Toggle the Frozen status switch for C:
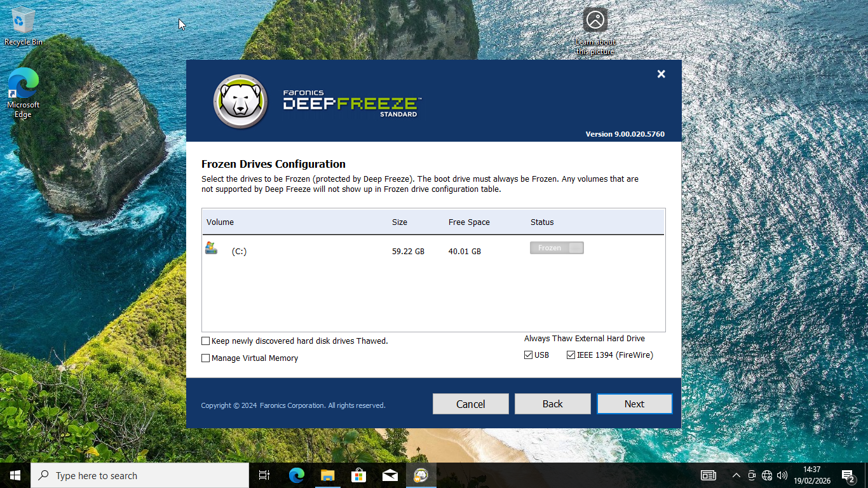This screenshot has height=488, width=868. pos(557,248)
